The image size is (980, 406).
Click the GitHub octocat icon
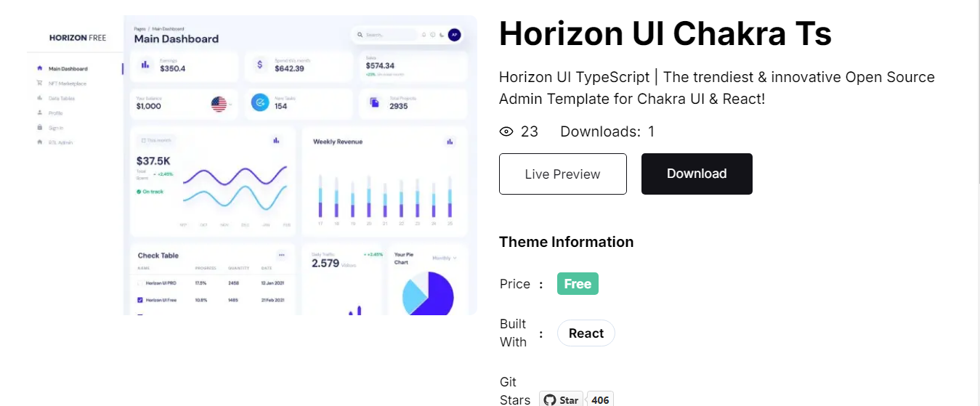[549, 400]
